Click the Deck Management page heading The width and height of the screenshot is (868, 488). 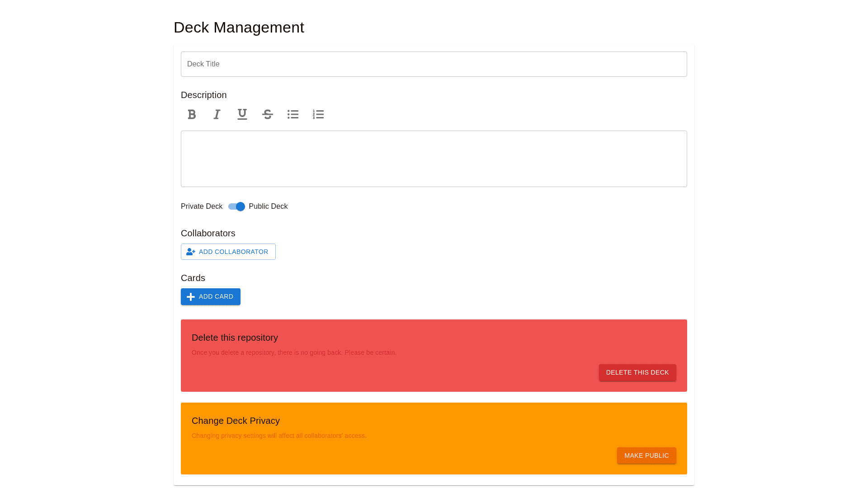[x=239, y=28]
